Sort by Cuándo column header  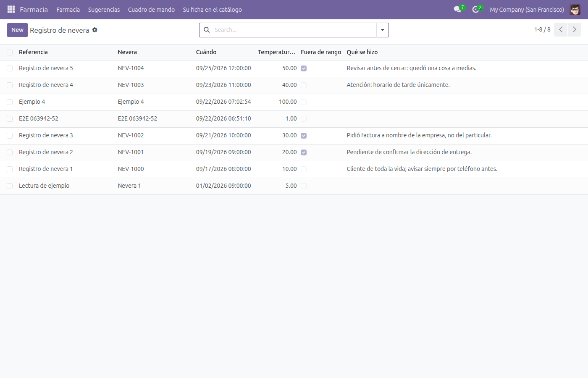point(206,52)
